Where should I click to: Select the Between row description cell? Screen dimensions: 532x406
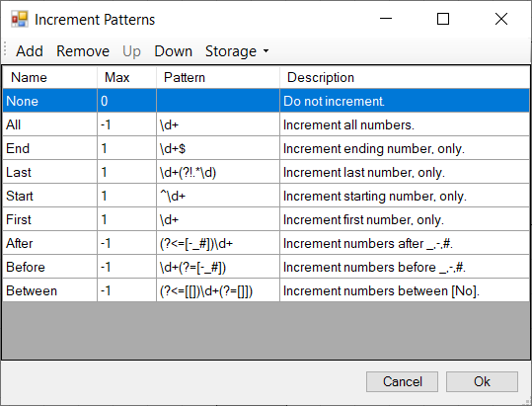(x=405, y=291)
